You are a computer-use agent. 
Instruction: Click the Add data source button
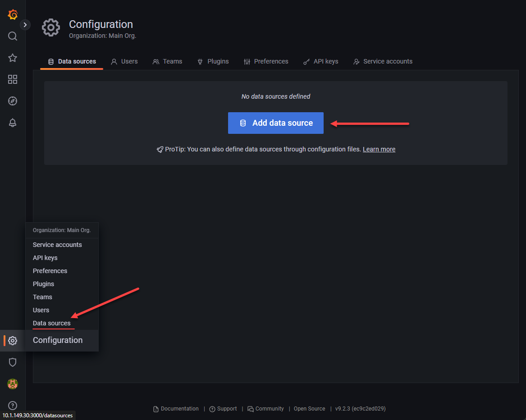276,123
